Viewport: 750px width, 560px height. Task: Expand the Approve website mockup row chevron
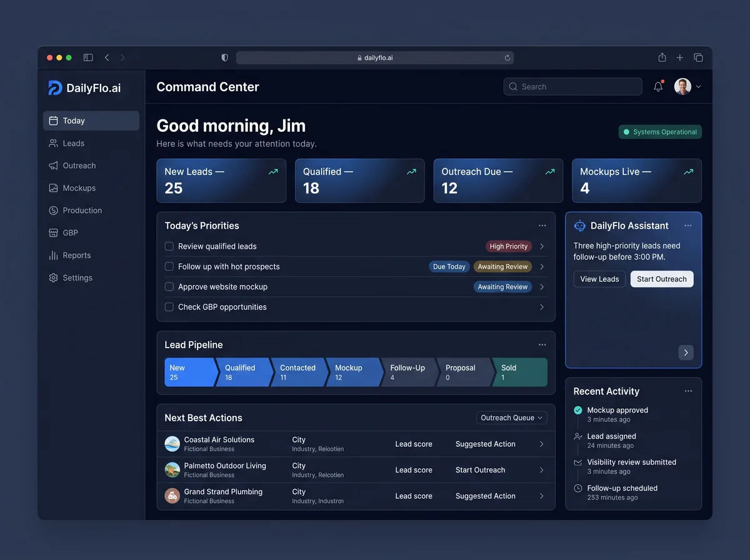click(x=542, y=287)
